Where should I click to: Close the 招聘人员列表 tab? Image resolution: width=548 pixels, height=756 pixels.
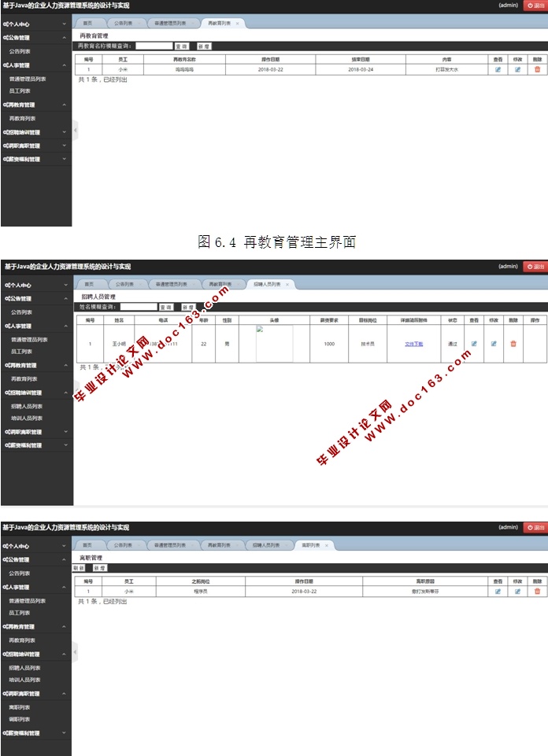click(x=287, y=285)
